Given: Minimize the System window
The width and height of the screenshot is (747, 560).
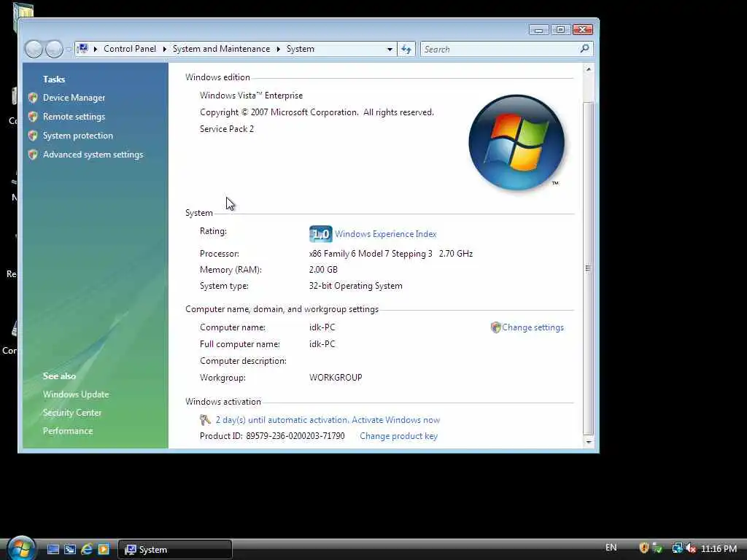Looking at the screenshot, I should 538,30.
